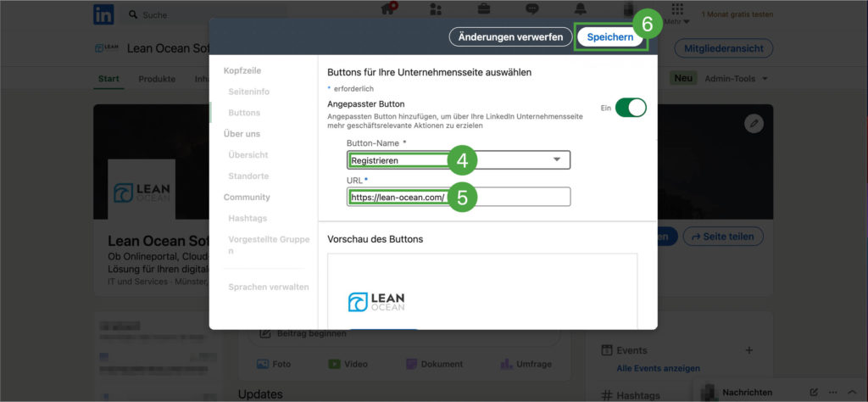Click the URL input field
This screenshot has width=868, height=402.
459,197
